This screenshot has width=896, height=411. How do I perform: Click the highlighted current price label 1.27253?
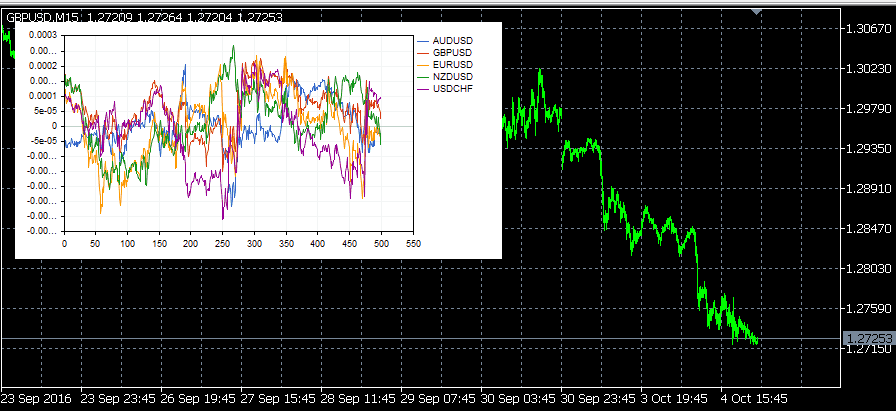click(869, 338)
